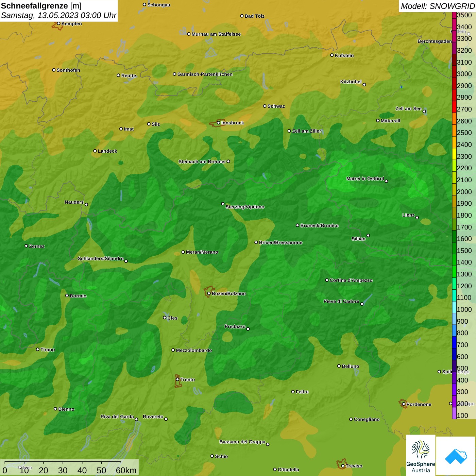The height and width of the screenshot is (476, 476).
Task: Select the 'Mittersill' label
Action: click(x=390, y=121)
